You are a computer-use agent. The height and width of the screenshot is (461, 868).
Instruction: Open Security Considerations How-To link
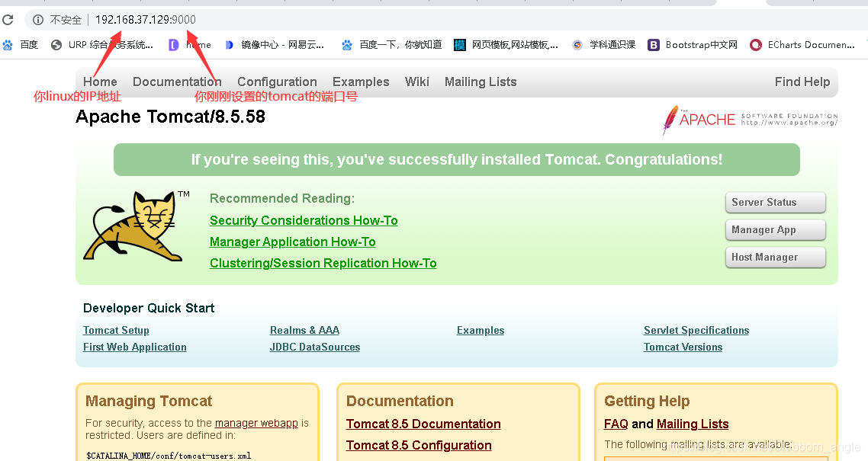304,220
